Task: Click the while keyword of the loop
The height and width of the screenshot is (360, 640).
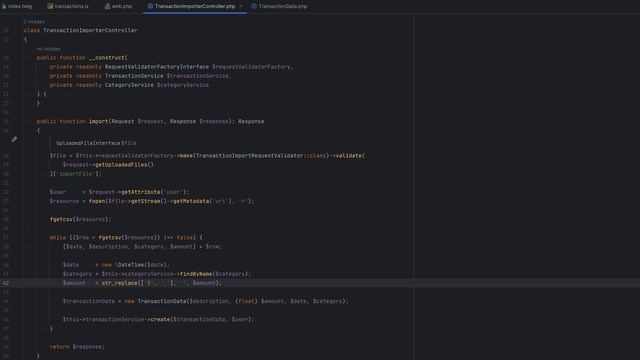Action: click(58, 237)
